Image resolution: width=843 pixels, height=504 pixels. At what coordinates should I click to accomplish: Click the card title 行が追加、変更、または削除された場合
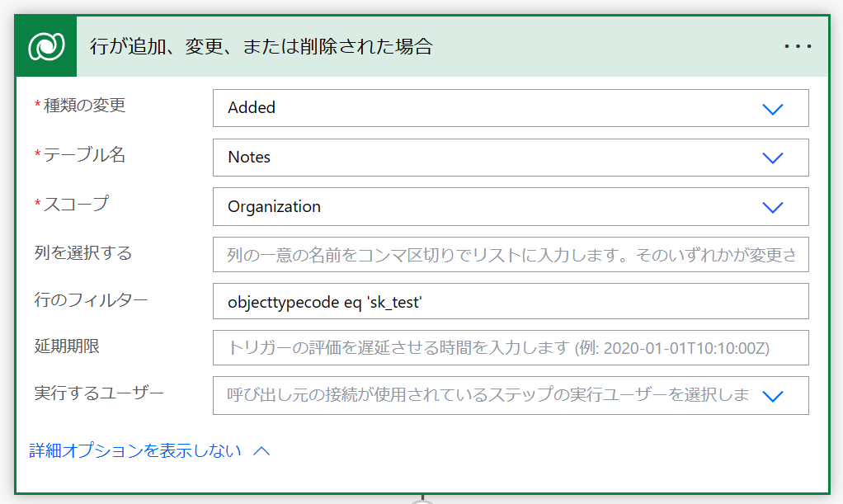pyautogui.click(x=261, y=47)
